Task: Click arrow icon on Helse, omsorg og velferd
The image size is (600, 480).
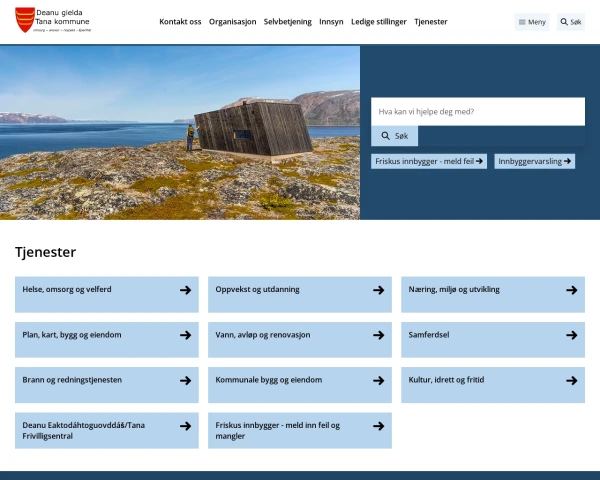Action: (185, 290)
